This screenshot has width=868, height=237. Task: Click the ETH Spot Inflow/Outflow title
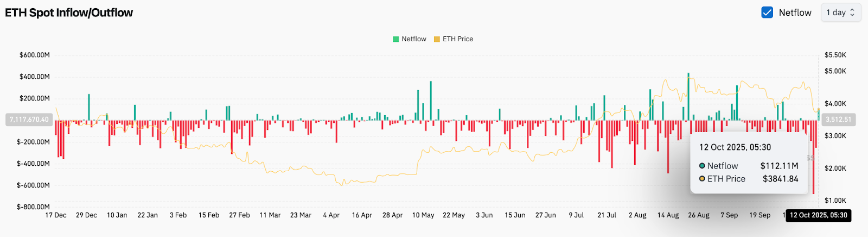click(x=69, y=13)
